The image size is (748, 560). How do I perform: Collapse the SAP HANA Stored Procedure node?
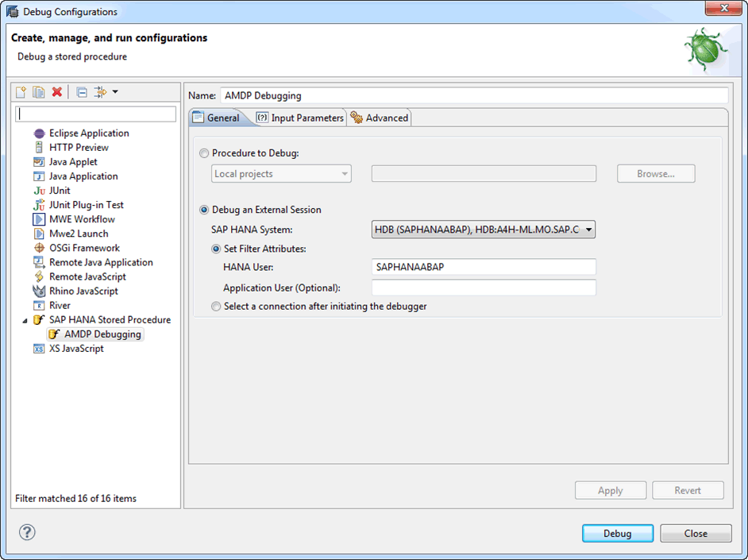pos(25,320)
